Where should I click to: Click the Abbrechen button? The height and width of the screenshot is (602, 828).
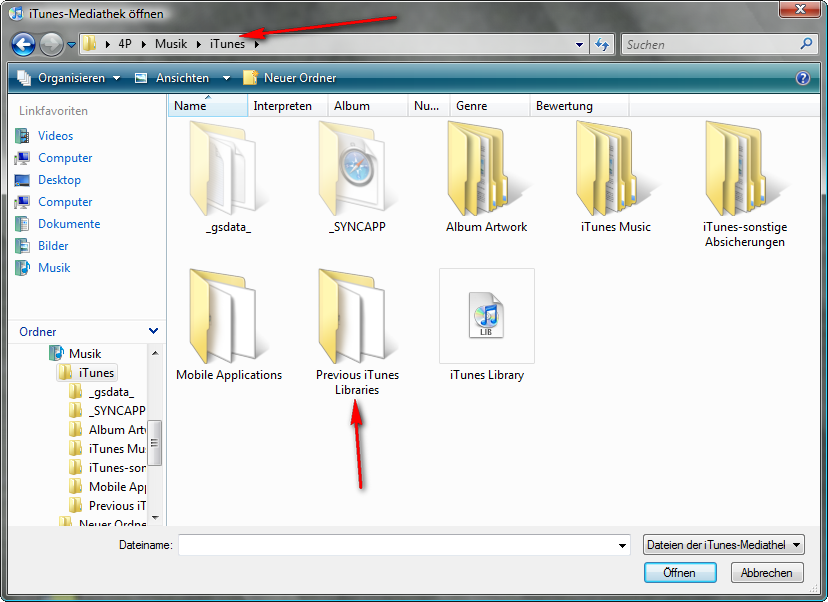point(767,573)
